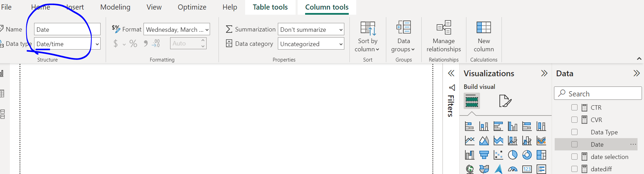
Task: Select the map globe visual
Action: point(469,169)
